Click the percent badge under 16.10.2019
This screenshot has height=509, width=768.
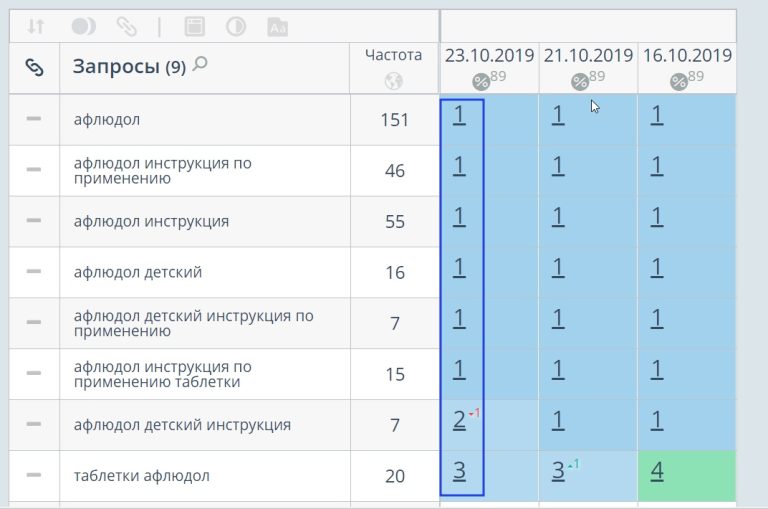point(679,82)
